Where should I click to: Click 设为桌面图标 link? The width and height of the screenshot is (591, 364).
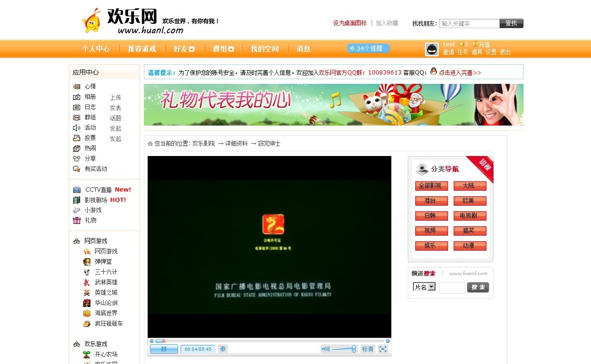click(350, 23)
